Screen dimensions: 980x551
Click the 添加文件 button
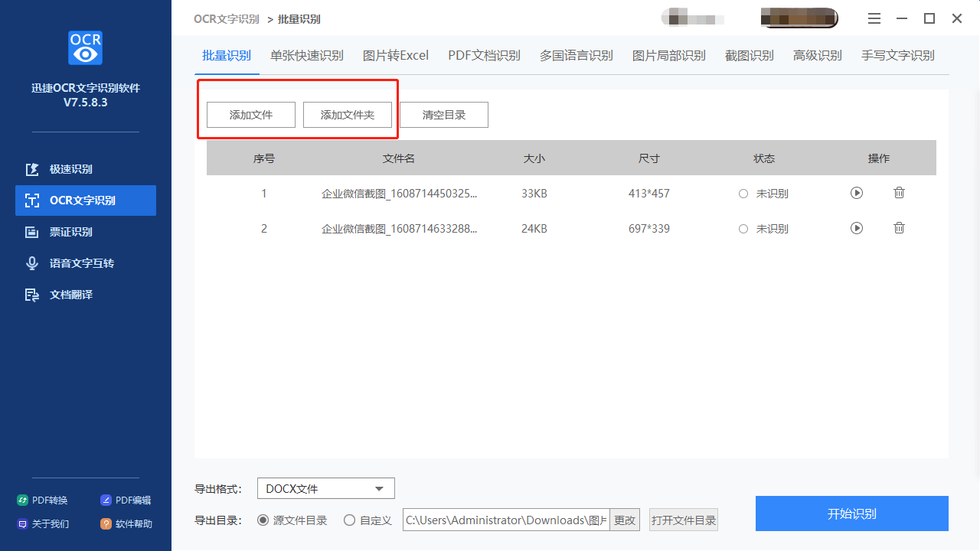coord(251,115)
